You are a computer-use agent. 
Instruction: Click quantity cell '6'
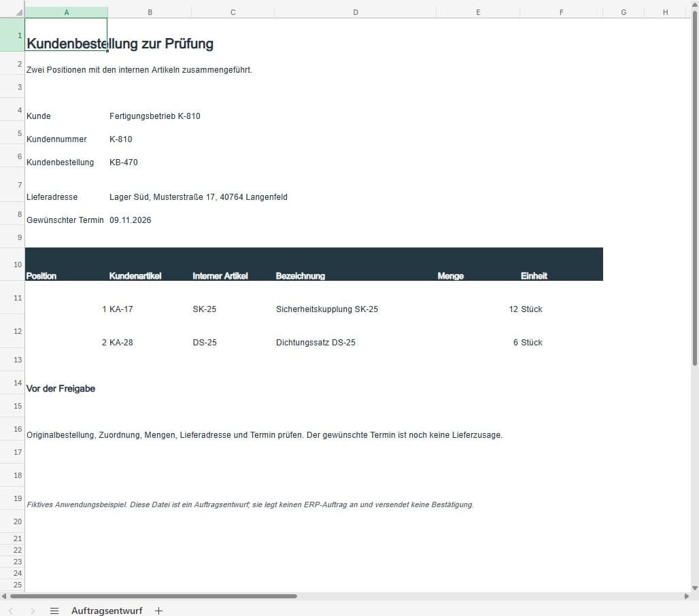pos(516,343)
